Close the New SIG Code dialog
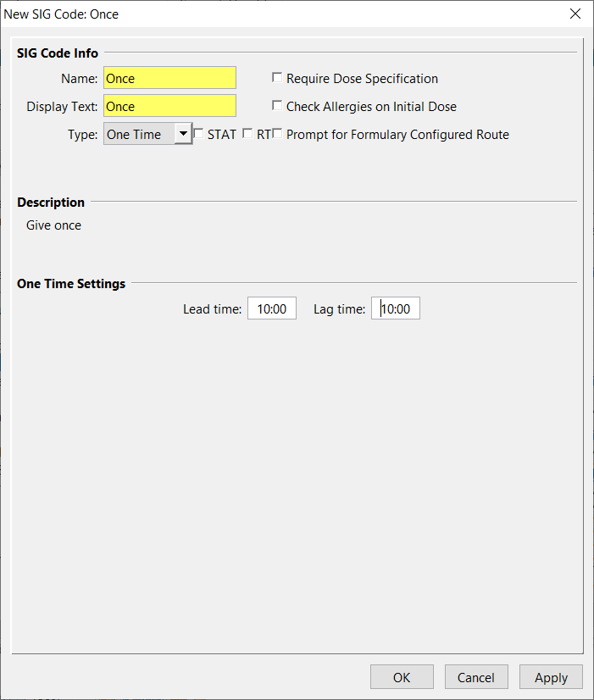 [575, 14]
